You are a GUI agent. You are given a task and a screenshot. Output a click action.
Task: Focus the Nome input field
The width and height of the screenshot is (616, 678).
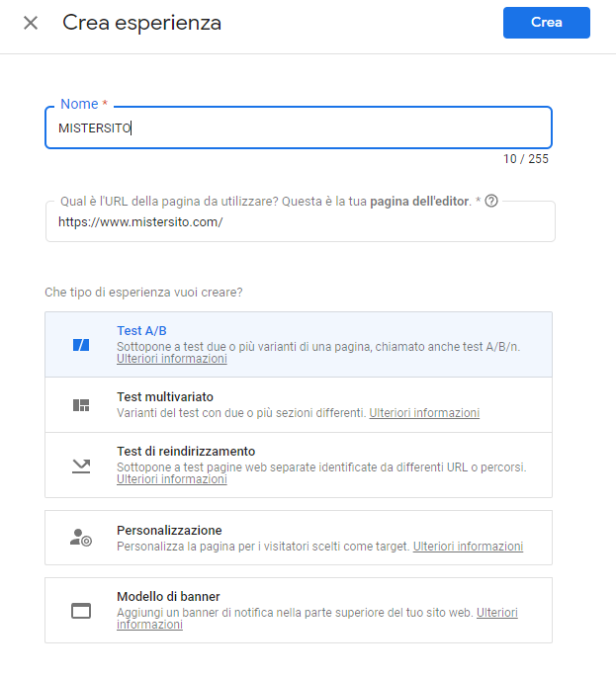pos(299,127)
